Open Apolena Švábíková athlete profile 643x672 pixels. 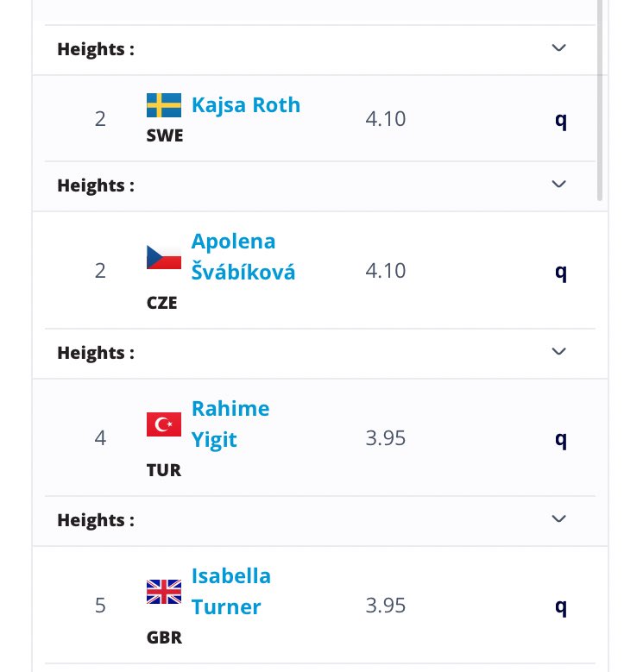(243, 257)
